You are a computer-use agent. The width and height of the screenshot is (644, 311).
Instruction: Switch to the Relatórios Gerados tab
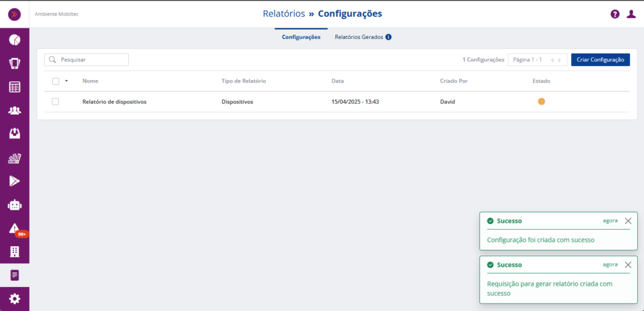tap(358, 37)
